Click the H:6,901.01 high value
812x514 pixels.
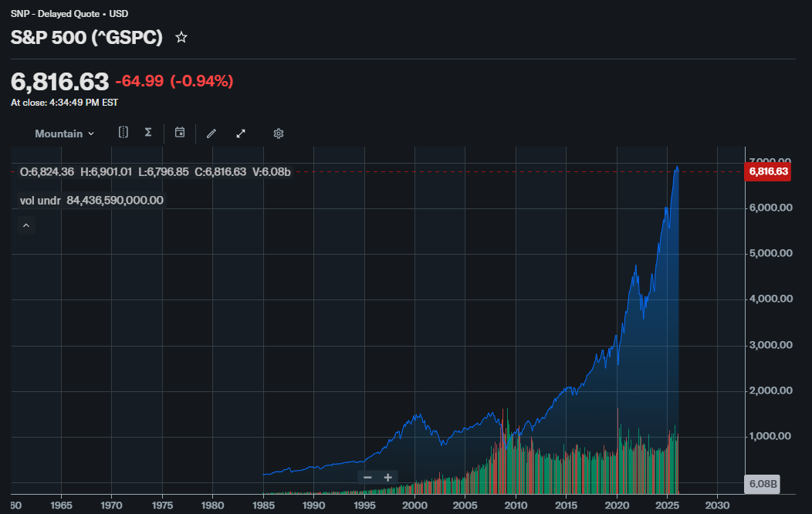[x=107, y=172]
